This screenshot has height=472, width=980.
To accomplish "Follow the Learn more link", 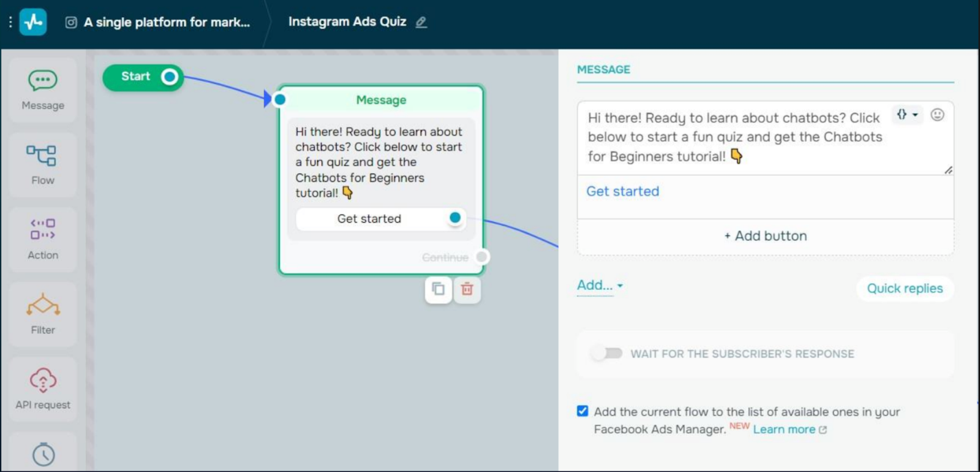I will pyautogui.click(x=784, y=429).
